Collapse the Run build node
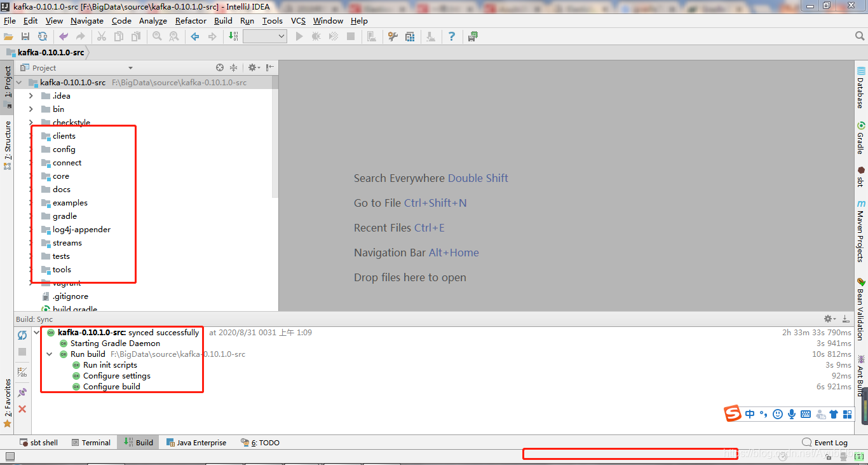The width and height of the screenshot is (868, 465). click(50, 354)
